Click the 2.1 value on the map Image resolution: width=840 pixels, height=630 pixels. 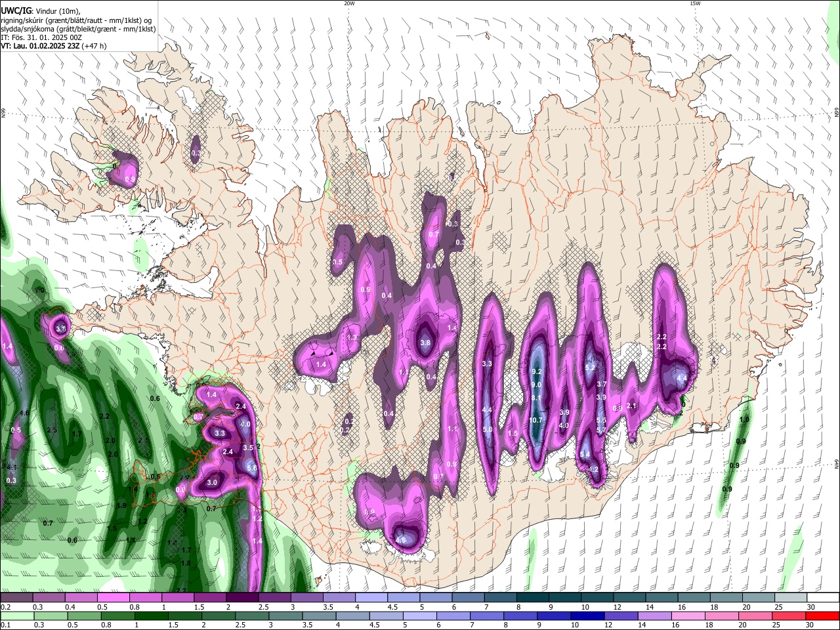click(x=631, y=406)
